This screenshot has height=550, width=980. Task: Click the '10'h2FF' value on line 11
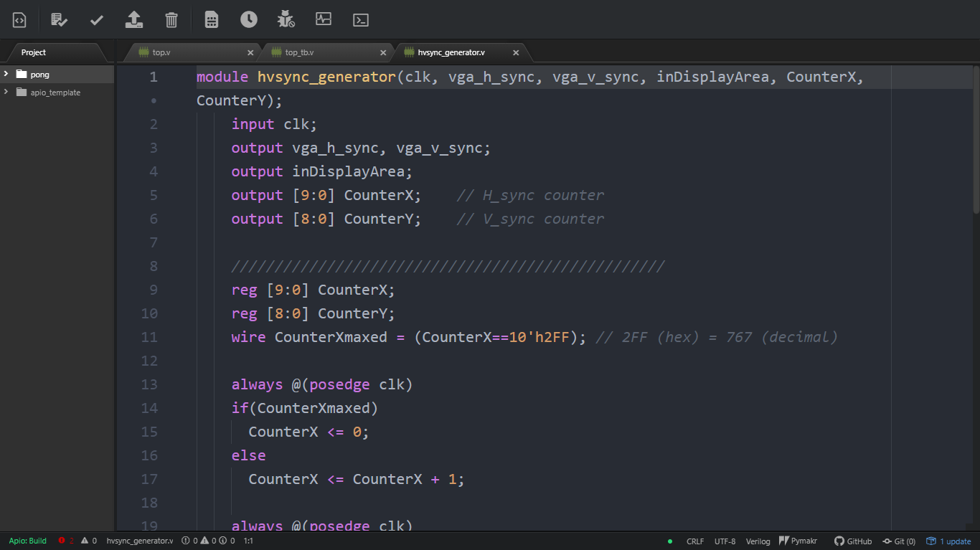pos(539,337)
